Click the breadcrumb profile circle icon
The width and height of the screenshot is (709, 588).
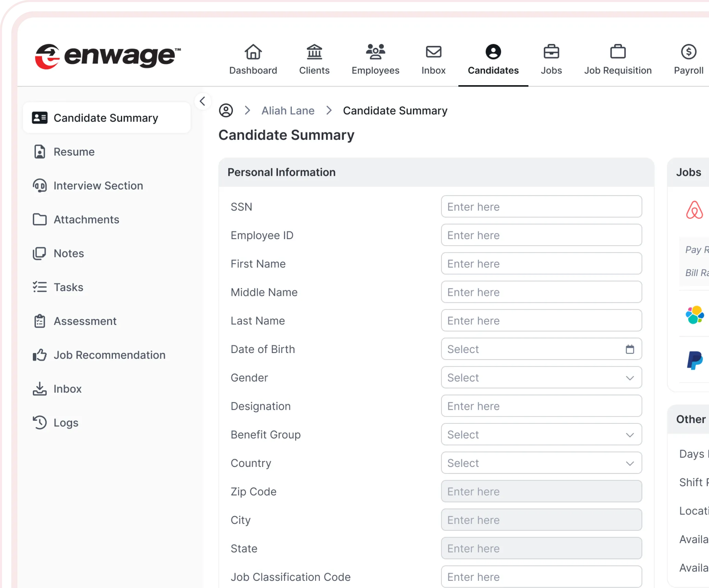tap(226, 110)
